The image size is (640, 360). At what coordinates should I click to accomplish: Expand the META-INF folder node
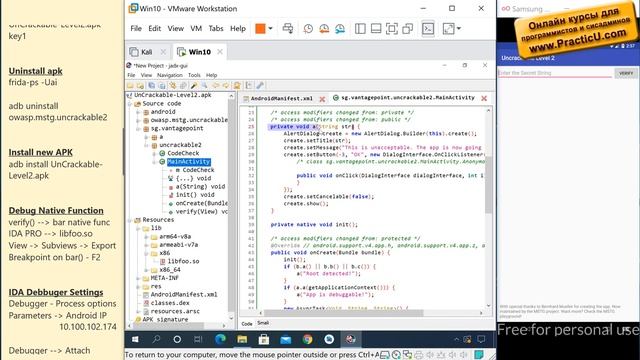(138, 278)
